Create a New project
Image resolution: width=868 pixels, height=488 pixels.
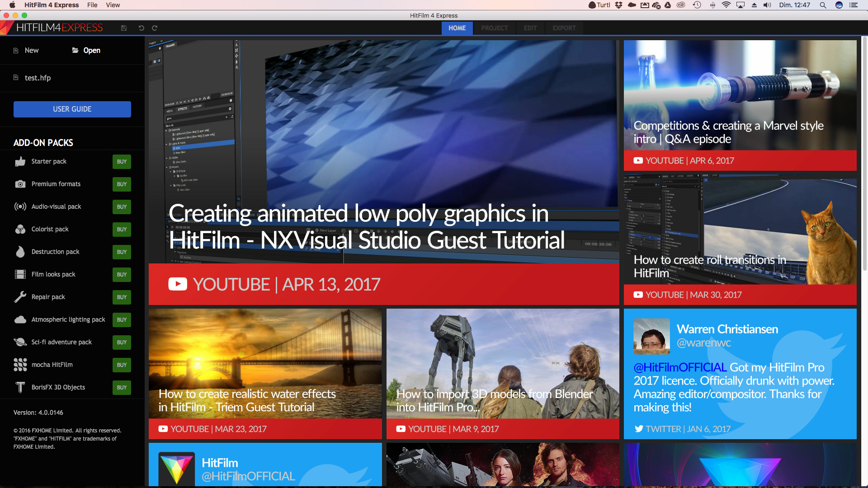tap(26, 50)
